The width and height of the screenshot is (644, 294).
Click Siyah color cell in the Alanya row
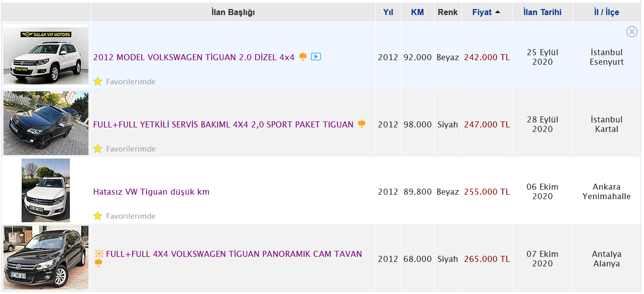pos(448,259)
